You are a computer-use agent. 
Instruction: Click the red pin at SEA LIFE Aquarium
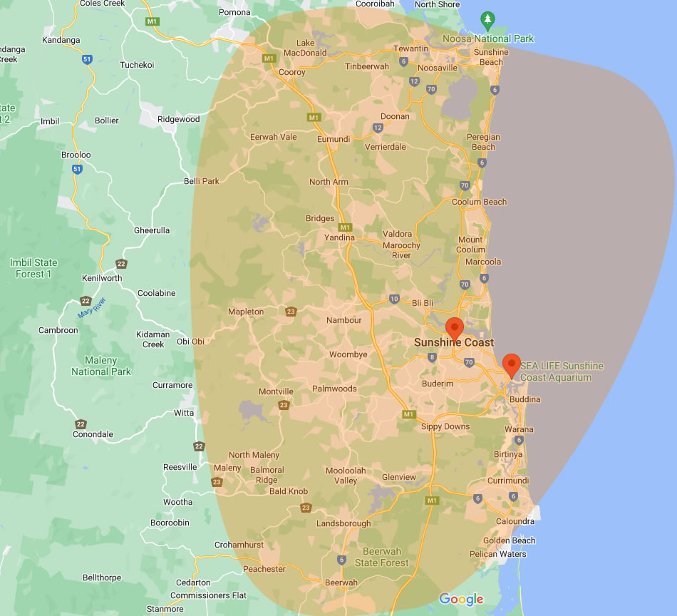[512, 366]
